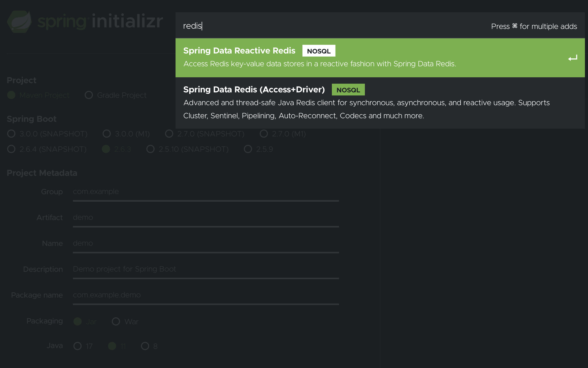This screenshot has height=368, width=588.
Task: Click the Artifact field containing demo
Action: coord(179,217)
